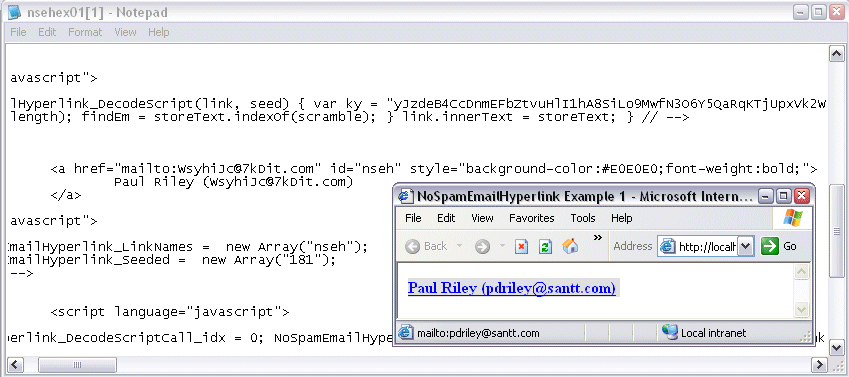
Task: Maximize the Notepad window
Action: click(x=819, y=12)
